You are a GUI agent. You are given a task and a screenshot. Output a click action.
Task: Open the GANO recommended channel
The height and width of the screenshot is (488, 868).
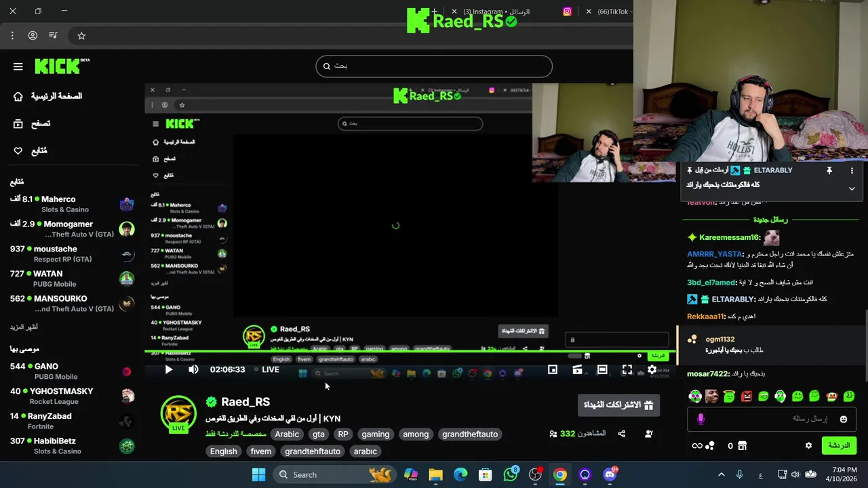tap(72, 371)
